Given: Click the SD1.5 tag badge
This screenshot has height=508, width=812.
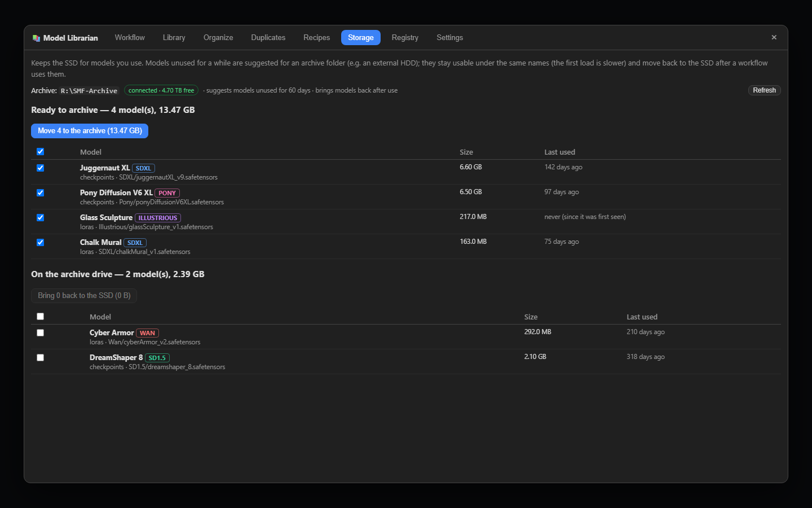Looking at the screenshot, I should point(157,358).
